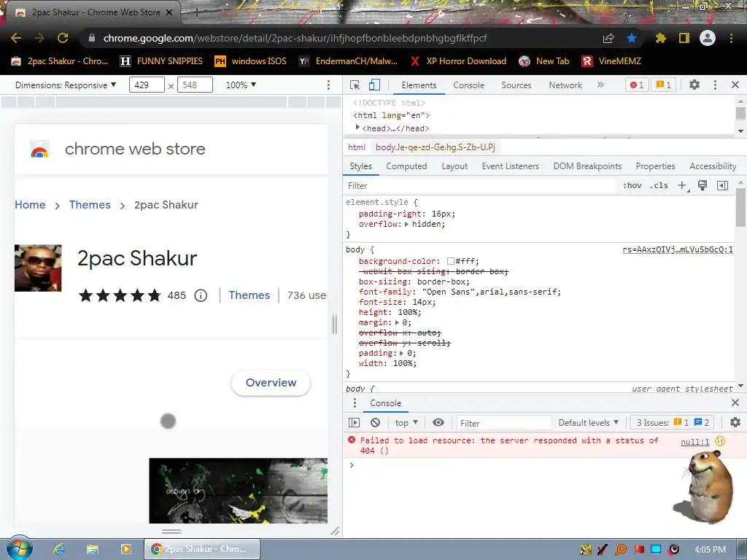Click the Home breadcrumb link
The height and width of the screenshot is (560, 747).
pos(30,205)
